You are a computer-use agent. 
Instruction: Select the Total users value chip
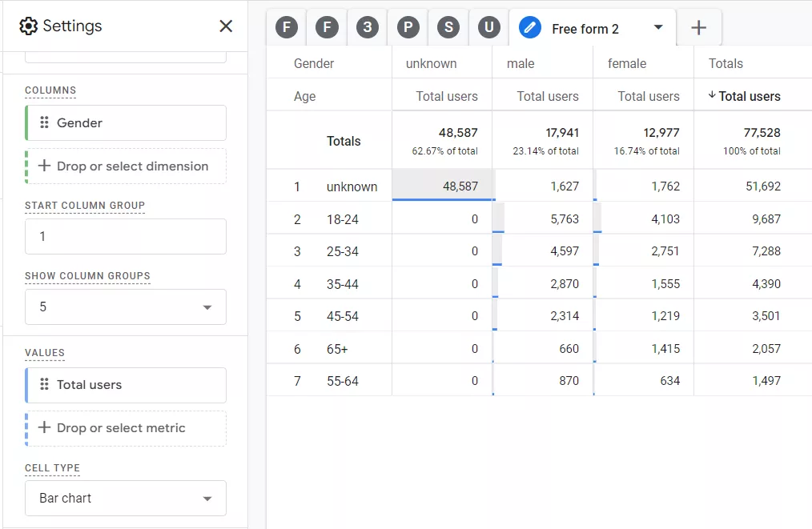coord(126,385)
